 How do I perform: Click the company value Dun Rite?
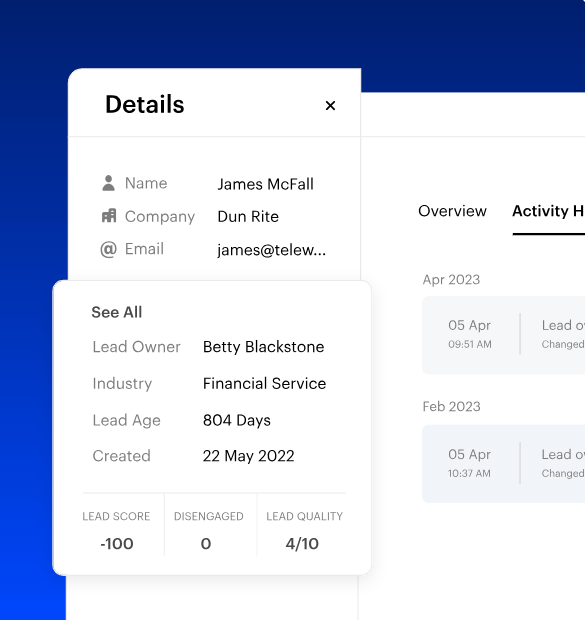pos(248,217)
